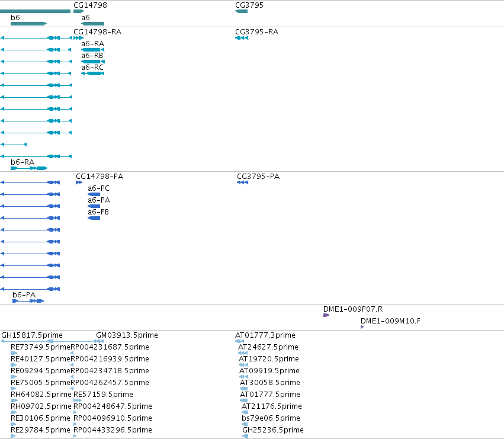504x439 pixels.
Task: Select the DME1-009P07.R feature label
Action: coord(353,309)
